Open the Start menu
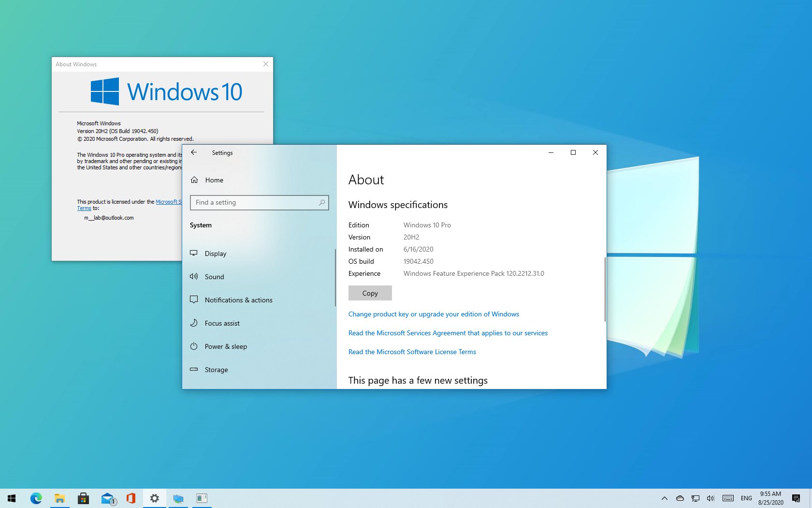 click(x=11, y=498)
